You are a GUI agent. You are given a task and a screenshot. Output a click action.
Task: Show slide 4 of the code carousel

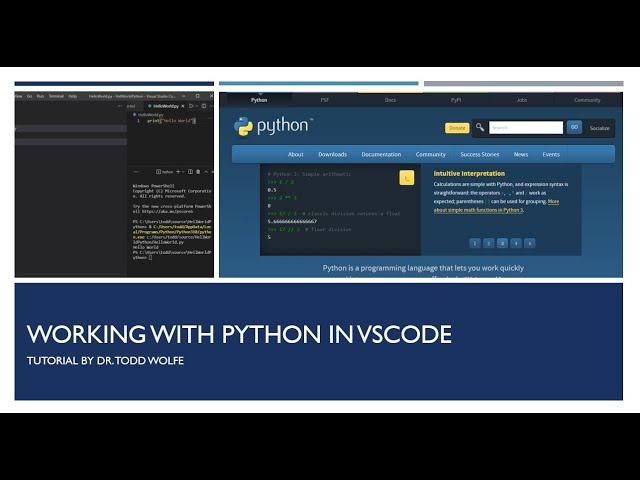click(516, 243)
